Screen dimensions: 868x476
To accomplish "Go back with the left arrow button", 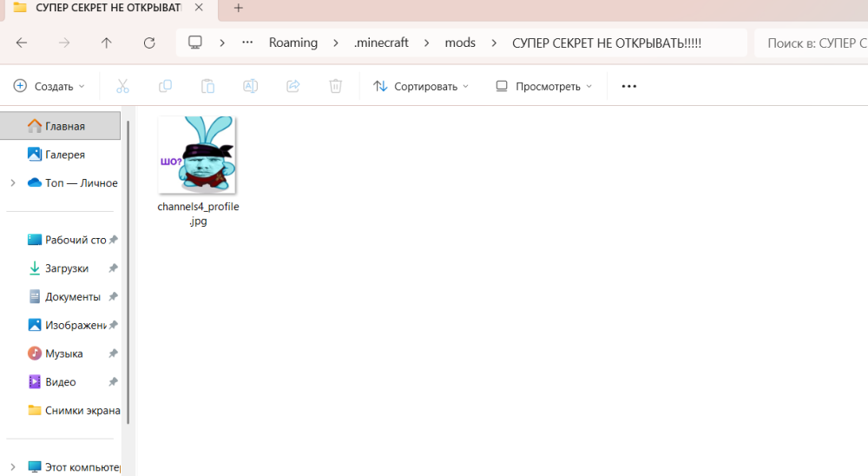I will pos(22,43).
